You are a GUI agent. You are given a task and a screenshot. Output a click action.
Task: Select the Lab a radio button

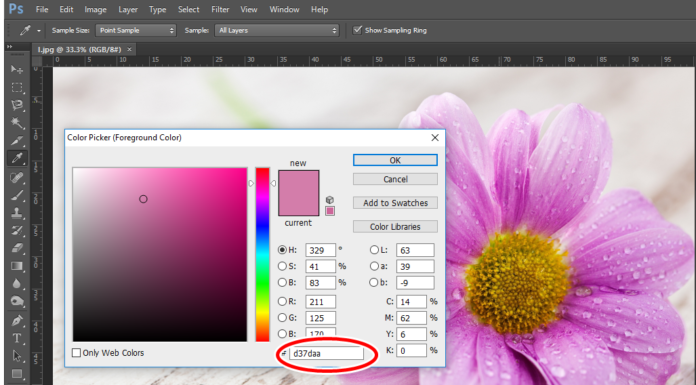[x=374, y=266]
